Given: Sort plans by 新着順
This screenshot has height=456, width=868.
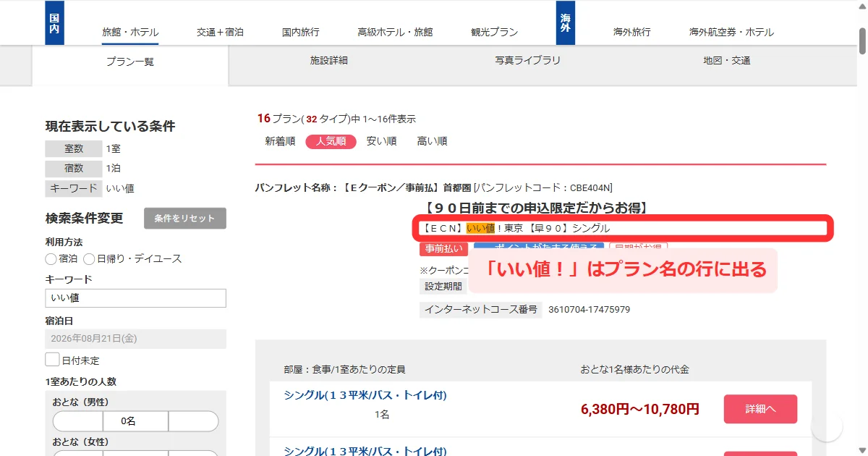Looking at the screenshot, I should click(x=280, y=141).
